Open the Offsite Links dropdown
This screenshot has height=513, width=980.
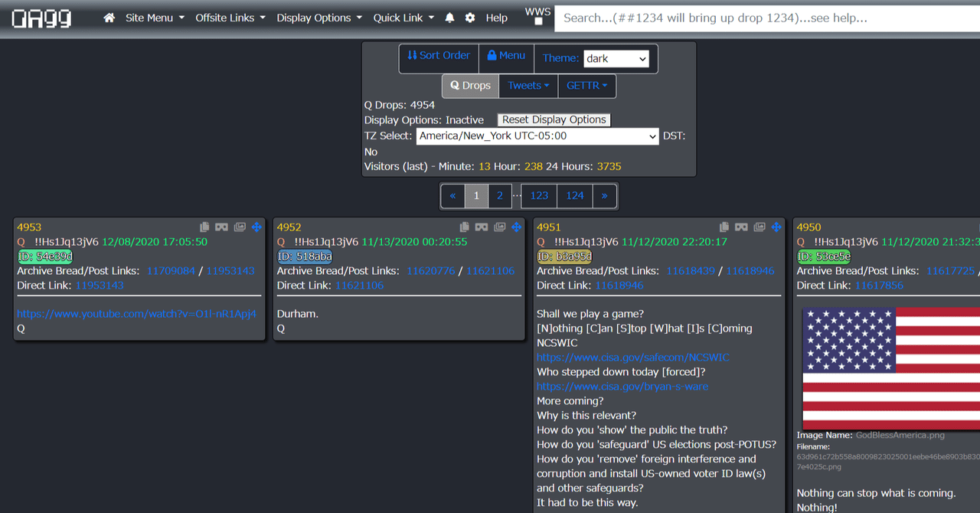pyautogui.click(x=230, y=18)
